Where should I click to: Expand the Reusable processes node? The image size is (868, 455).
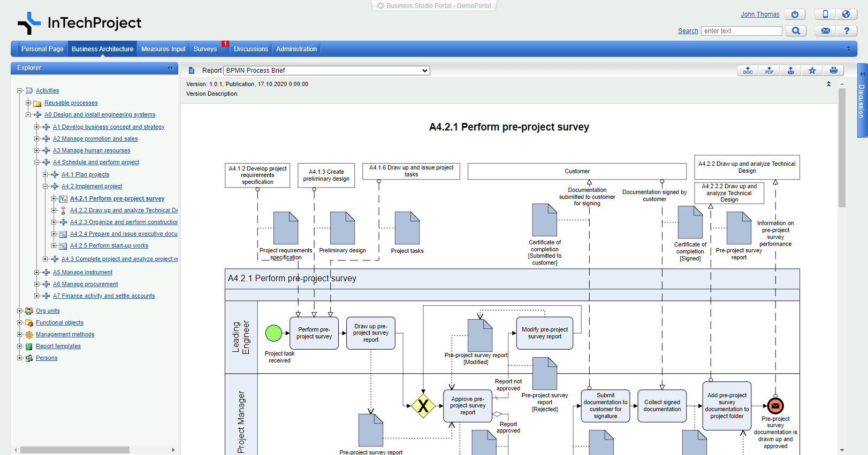click(28, 103)
